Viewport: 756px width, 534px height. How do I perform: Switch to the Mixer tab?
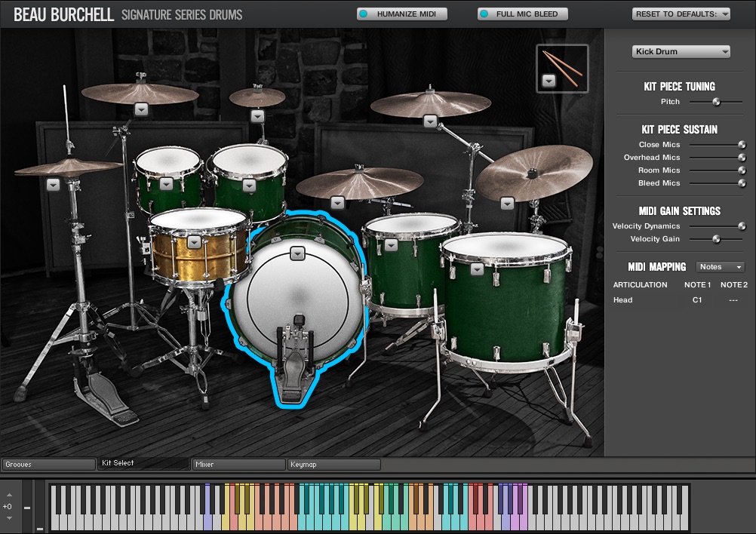pos(238,464)
